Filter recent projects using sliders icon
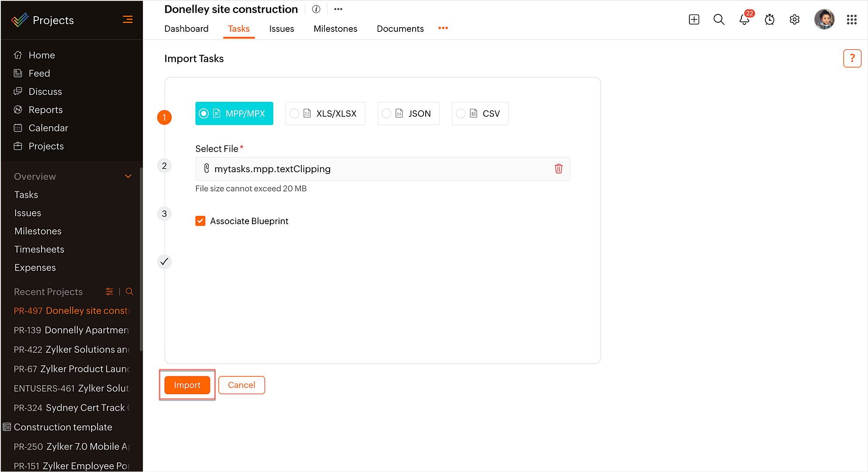The height and width of the screenshot is (472, 868). [109, 292]
